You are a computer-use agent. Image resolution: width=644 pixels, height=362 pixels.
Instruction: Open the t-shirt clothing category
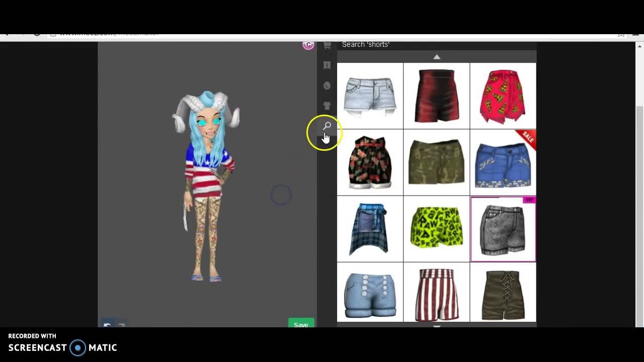pos(327,106)
